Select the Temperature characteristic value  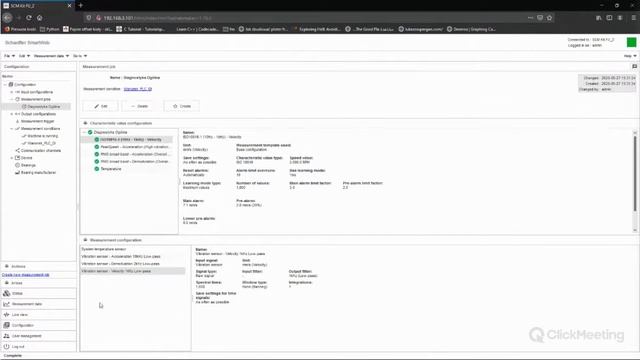pyautogui.click(x=111, y=169)
